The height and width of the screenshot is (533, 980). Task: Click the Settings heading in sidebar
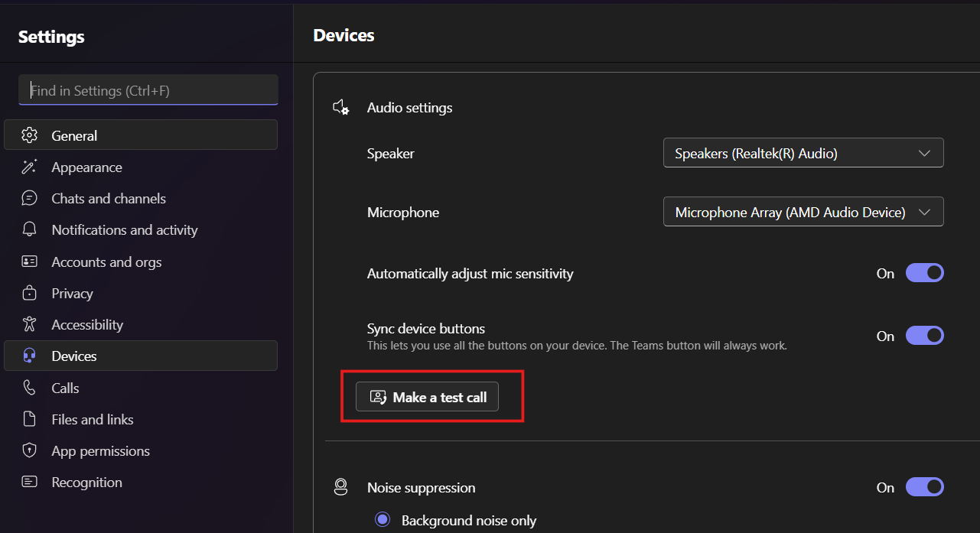pyautogui.click(x=51, y=37)
